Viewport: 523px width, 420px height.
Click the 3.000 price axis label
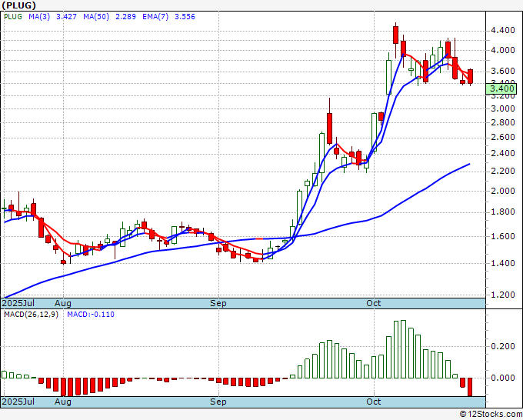(x=503, y=108)
